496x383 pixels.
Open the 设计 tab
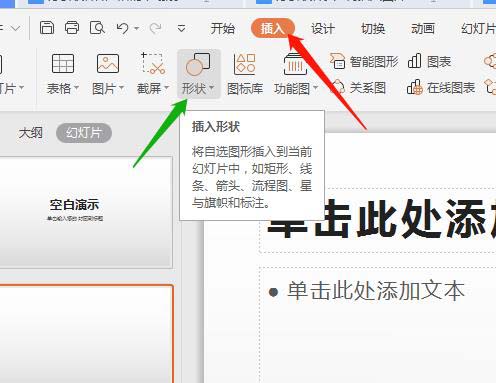click(x=322, y=29)
